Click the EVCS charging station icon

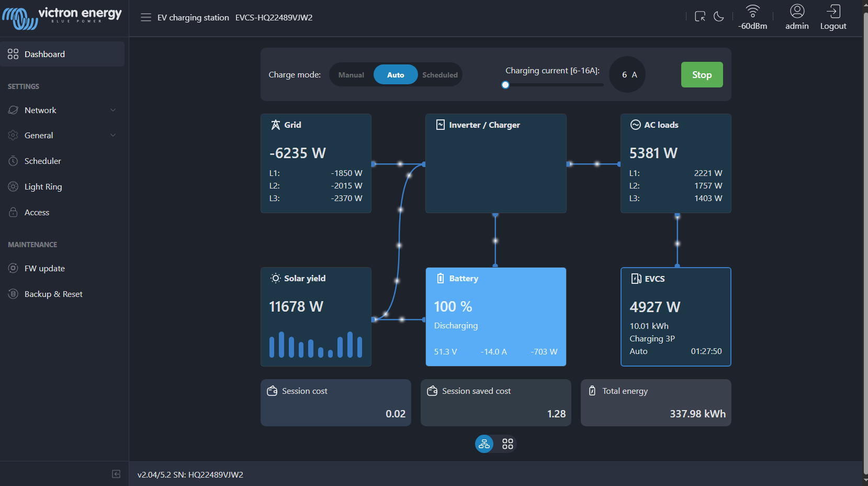tap(636, 279)
